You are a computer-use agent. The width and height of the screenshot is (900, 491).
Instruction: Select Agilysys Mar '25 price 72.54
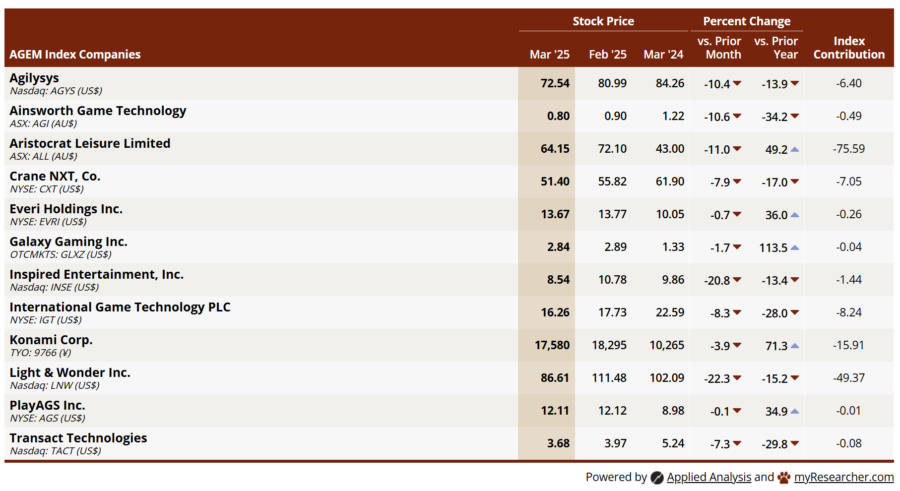(555, 84)
